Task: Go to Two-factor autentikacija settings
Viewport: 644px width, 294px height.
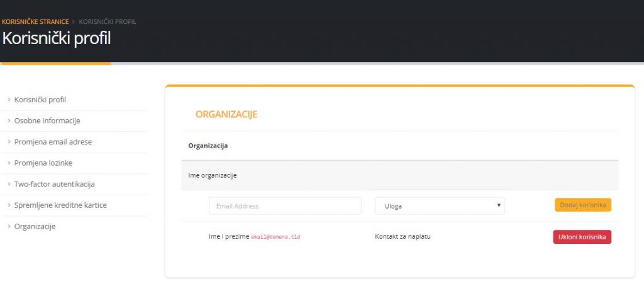Action: pyautogui.click(x=54, y=184)
